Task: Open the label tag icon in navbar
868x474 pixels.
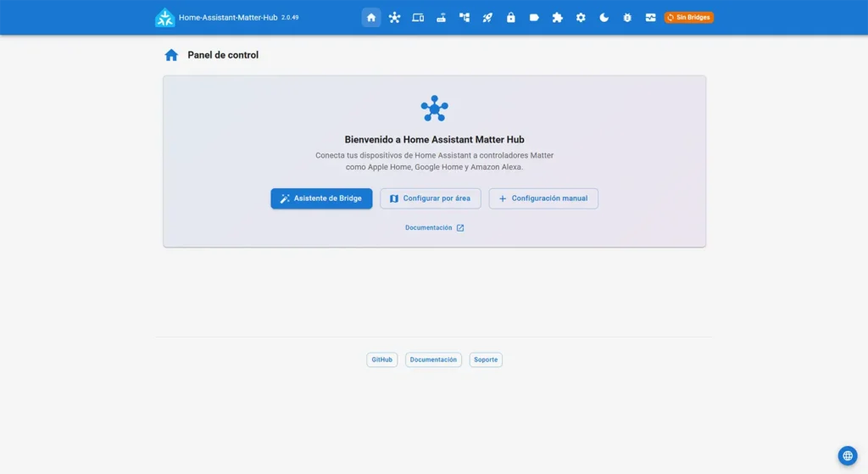Action: click(x=534, y=18)
